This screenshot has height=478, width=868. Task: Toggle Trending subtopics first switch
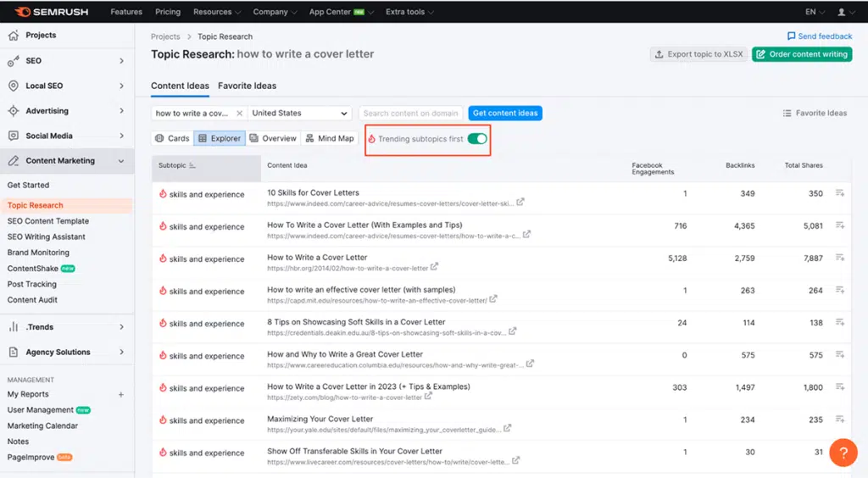point(477,139)
